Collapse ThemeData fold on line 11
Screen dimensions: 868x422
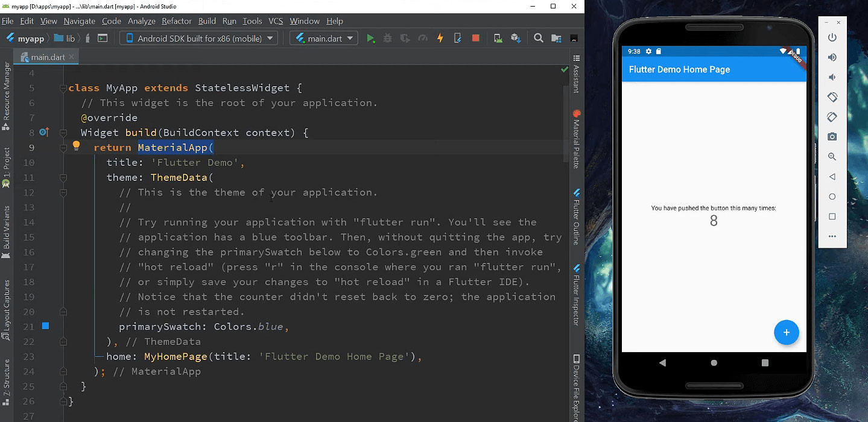click(x=63, y=178)
